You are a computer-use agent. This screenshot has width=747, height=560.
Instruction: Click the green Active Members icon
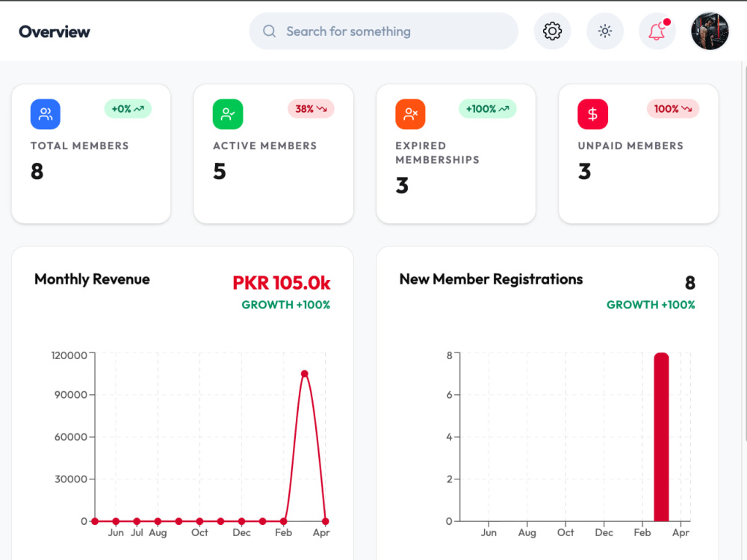coord(228,114)
